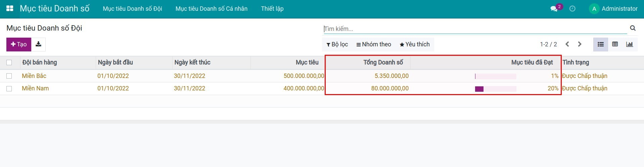This screenshot has width=644, height=167.
Task: Click Miền Bắc end date 30/11/2022
Action: click(x=189, y=76)
